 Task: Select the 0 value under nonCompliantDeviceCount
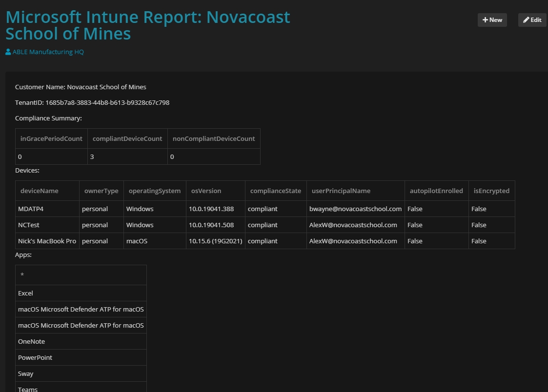click(214, 157)
